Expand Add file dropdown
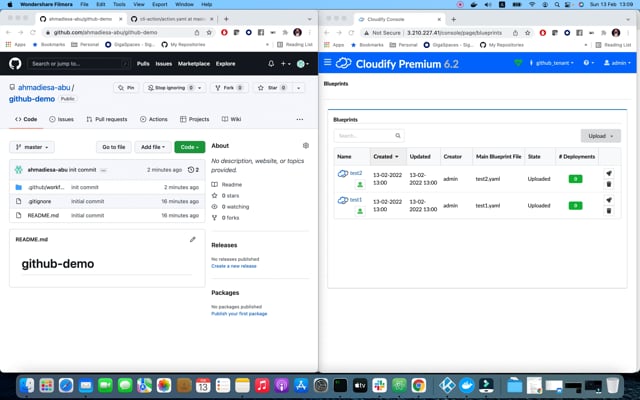The height and width of the screenshot is (400, 640). (x=153, y=147)
